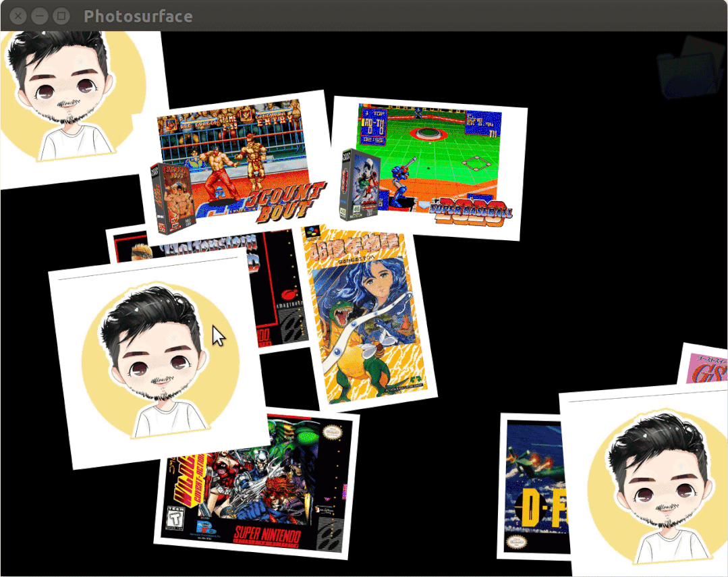
Task: Maximize the Photosurface window
Action: click(61, 16)
